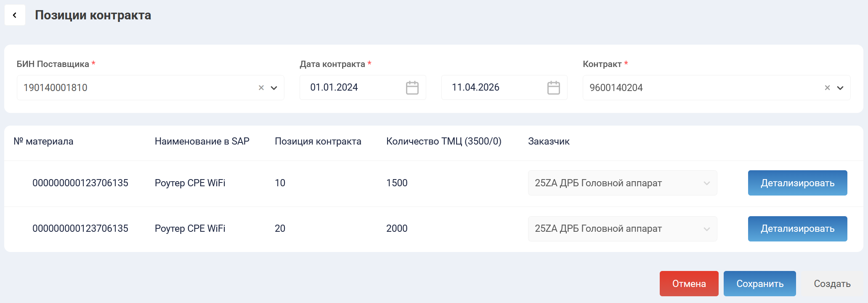
Task: Clear the Контракт field using its × icon
Action: 827,88
